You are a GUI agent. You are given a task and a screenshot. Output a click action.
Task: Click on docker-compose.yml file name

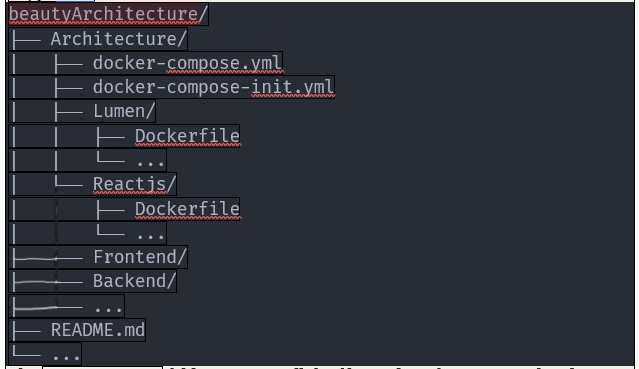coord(187,63)
